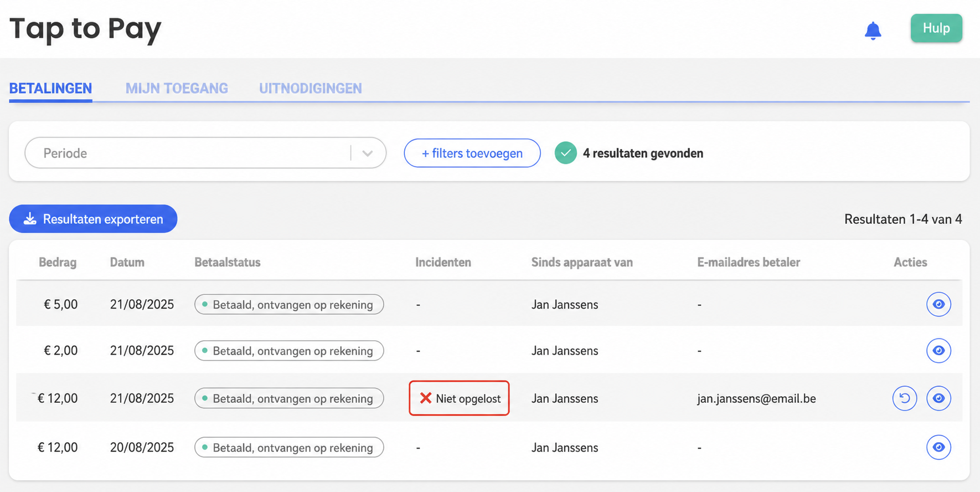
Task: Click the jan.janssens@email.be email address
Action: [x=756, y=398]
